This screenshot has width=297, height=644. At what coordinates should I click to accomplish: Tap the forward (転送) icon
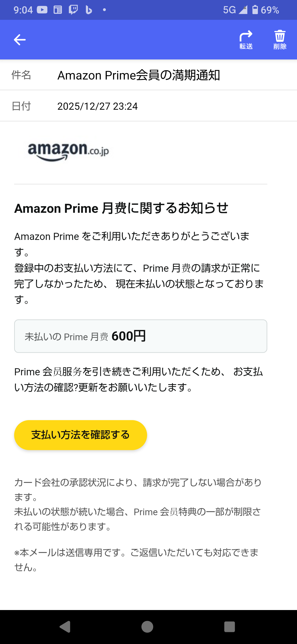[246, 39]
